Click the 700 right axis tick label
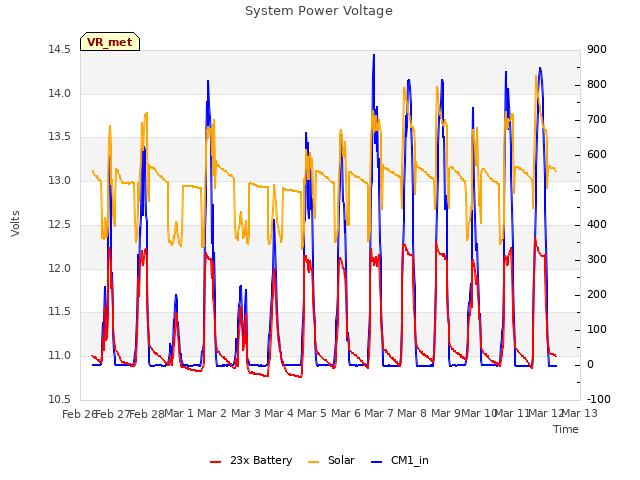The height and width of the screenshot is (480, 640). click(x=597, y=120)
